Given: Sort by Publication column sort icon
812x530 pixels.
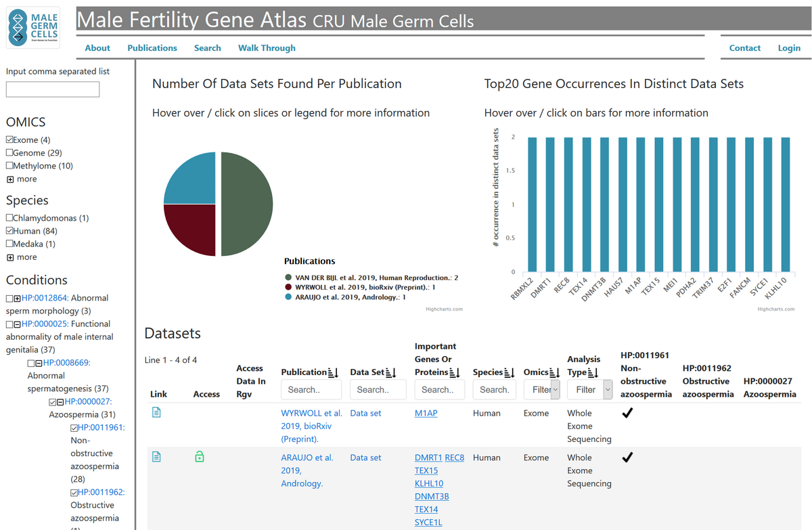Looking at the screenshot, I should pos(332,372).
